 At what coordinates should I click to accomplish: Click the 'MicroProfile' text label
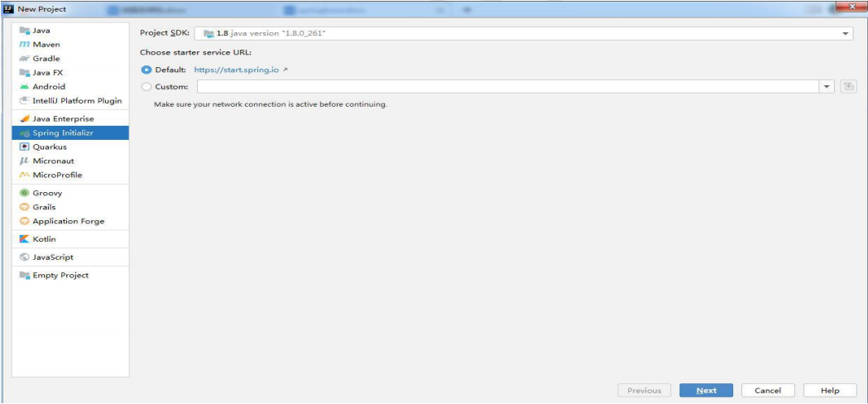pyautogui.click(x=57, y=176)
